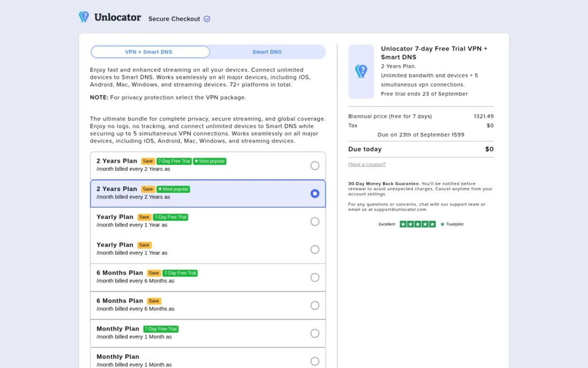The width and height of the screenshot is (588, 368).
Task: Select 6 Months Plan with 7-Day Free Trial radio
Action: click(x=315, y=278)
